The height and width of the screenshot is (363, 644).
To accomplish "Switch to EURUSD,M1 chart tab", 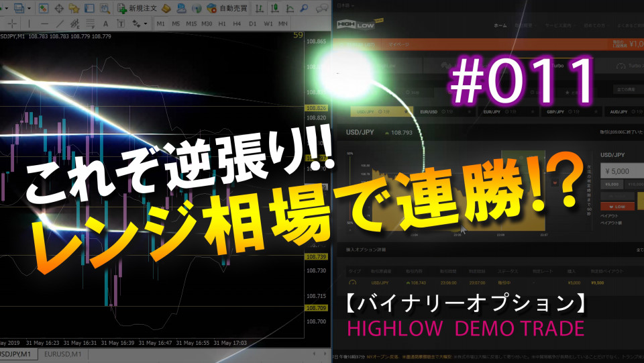I will 63,354.
